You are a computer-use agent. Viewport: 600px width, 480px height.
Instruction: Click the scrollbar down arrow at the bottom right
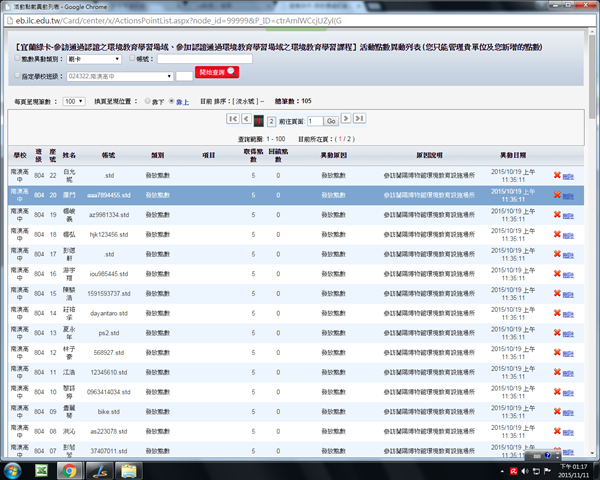click(x=592, y=453)
